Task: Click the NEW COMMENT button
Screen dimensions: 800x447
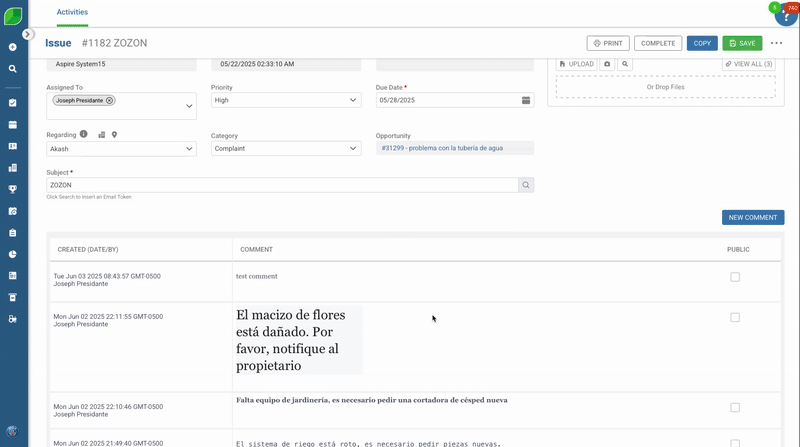Action: pos(753,217)
